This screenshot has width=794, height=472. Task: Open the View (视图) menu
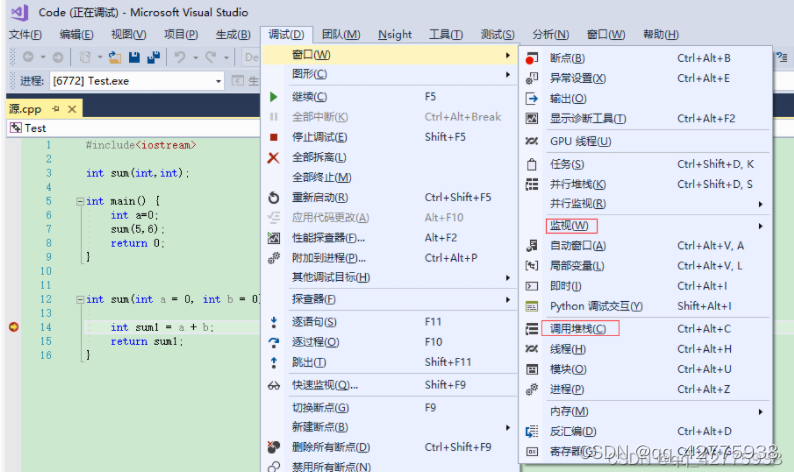click(129, 34)
